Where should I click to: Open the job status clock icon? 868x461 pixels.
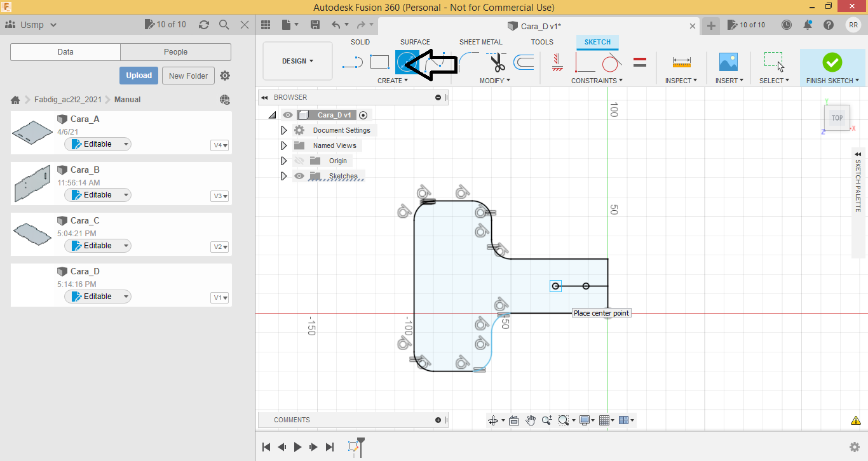[x=787, y=25]
